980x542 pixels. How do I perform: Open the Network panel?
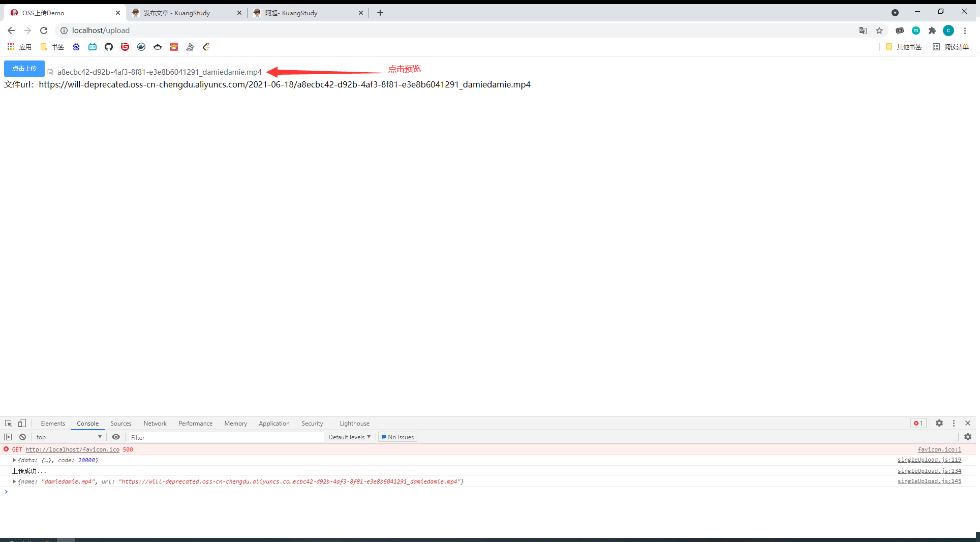point(155,423)
